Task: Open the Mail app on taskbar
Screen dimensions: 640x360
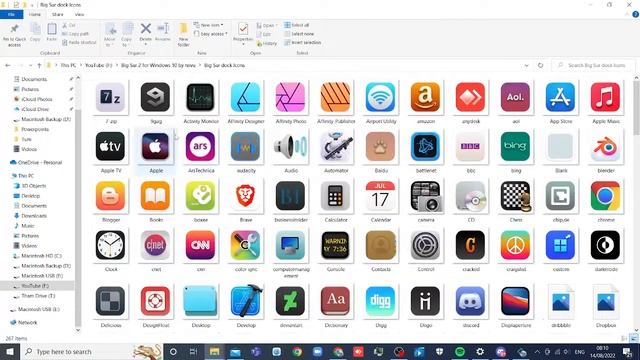Action: coord(235,351)
